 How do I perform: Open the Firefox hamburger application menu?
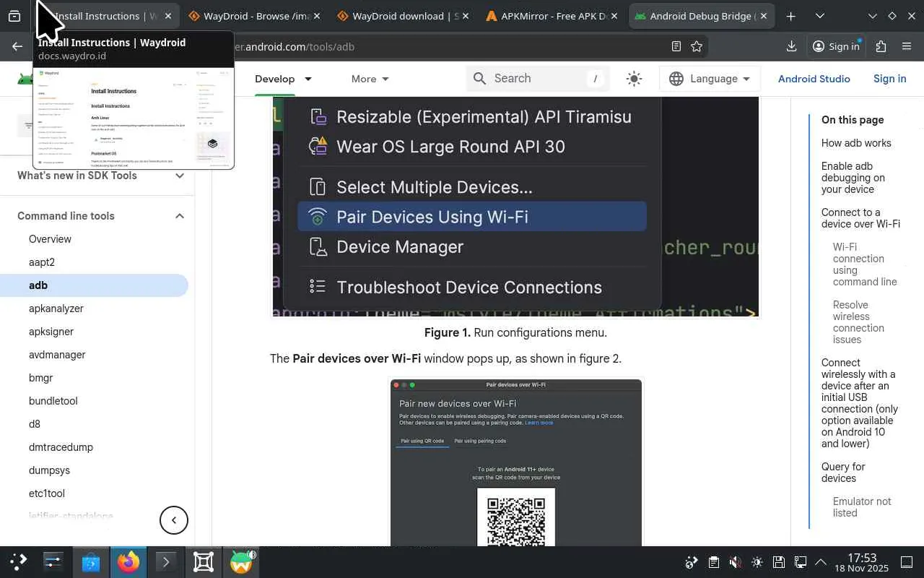click(907, 46)
